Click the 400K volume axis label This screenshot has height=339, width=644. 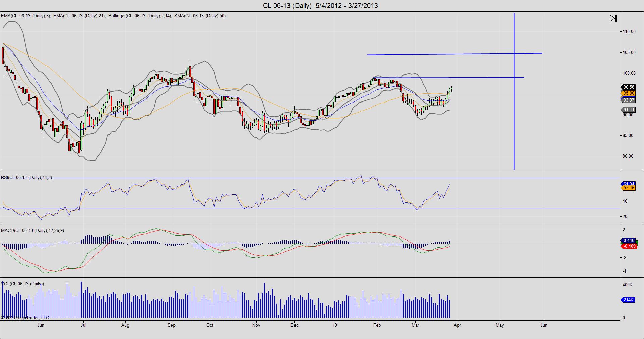click(628, 285)
